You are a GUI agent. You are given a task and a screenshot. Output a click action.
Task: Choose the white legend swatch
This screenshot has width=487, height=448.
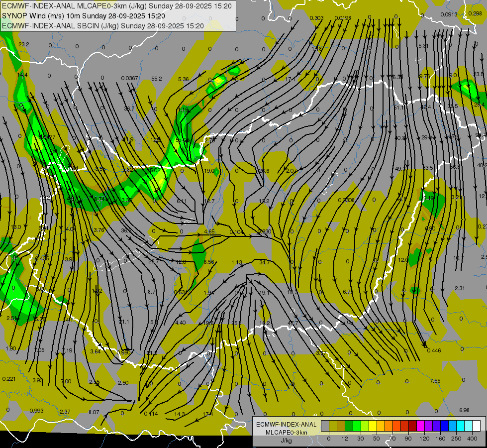click(476, 426)
